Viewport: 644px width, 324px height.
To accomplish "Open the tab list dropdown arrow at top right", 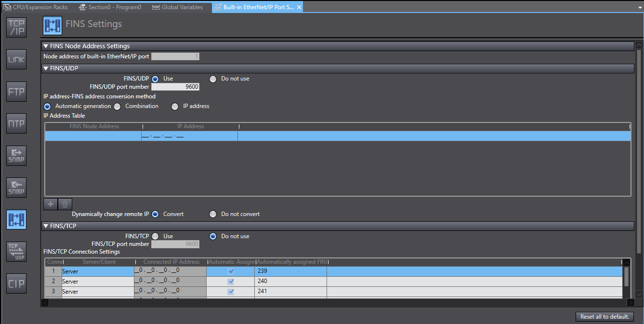I will (639, 7).
